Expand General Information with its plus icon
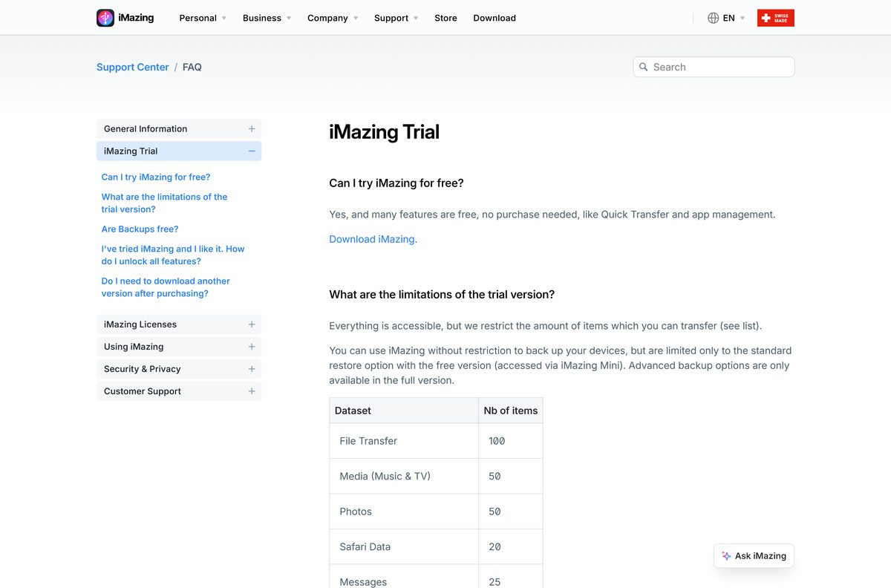The width and height of the screenshot is (891, 588). click(252, 128)
